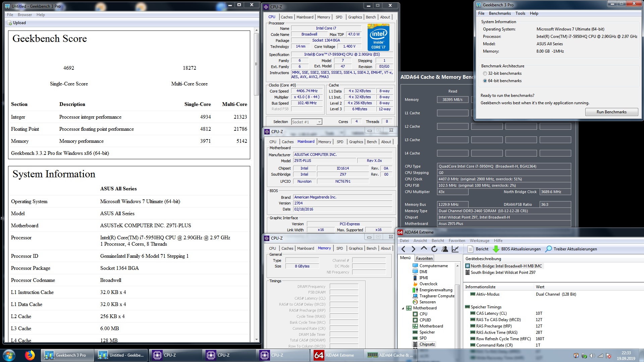This screenshot has height=362, width=644.
Task: Go up one level in AIDA64
Action: 424,249
